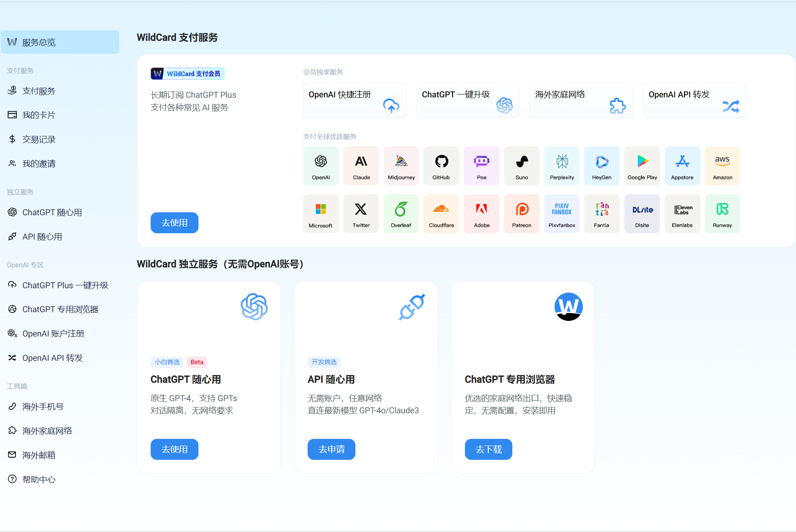Click the Fantia service tile
The width and height of the screenshot is (796, 532).
[x=602, y=214]
